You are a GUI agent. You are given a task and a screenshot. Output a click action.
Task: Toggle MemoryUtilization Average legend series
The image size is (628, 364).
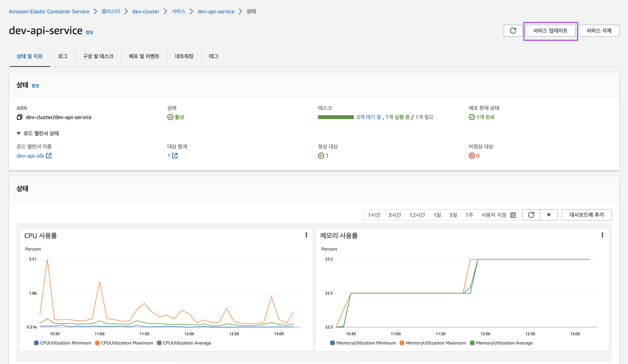click(x=501, y=343)
